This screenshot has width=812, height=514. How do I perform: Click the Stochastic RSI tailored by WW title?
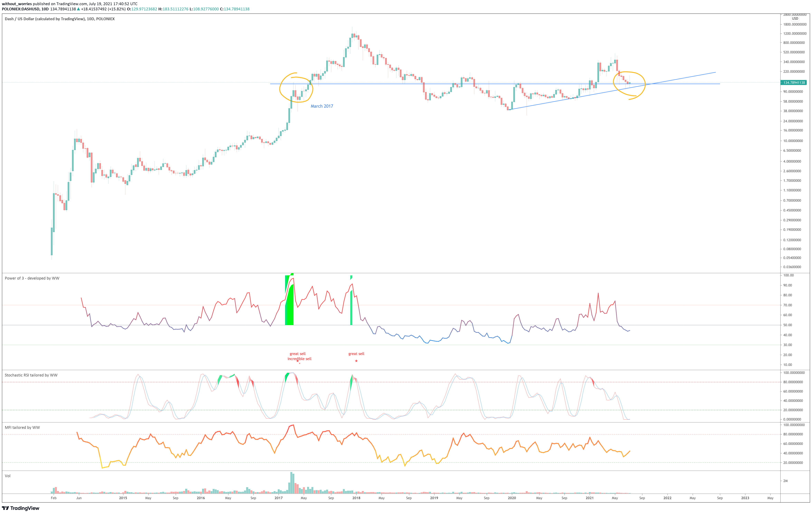click(x=31, y=375)
